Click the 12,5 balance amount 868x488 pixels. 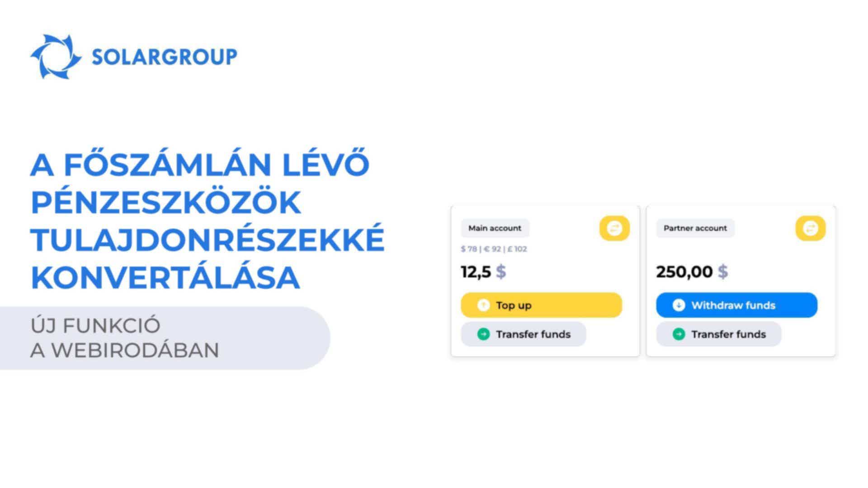coord(476,272)
